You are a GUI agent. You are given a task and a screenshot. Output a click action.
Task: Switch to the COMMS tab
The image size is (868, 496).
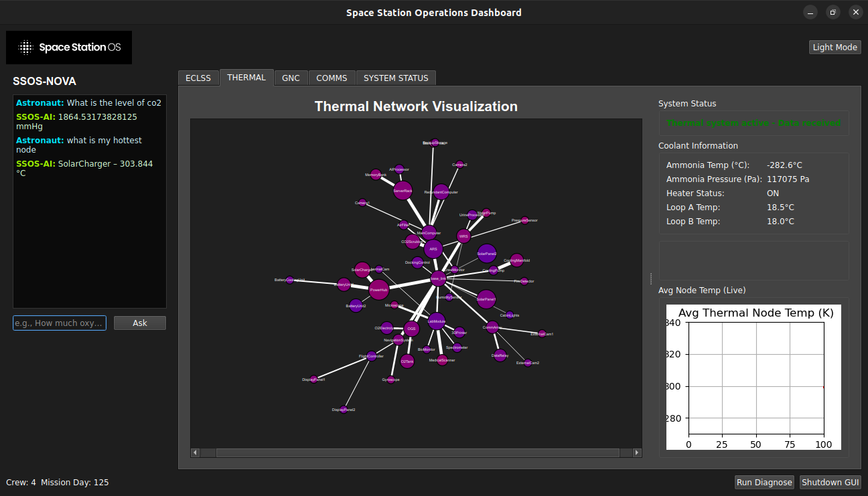[x=332, y=78]
